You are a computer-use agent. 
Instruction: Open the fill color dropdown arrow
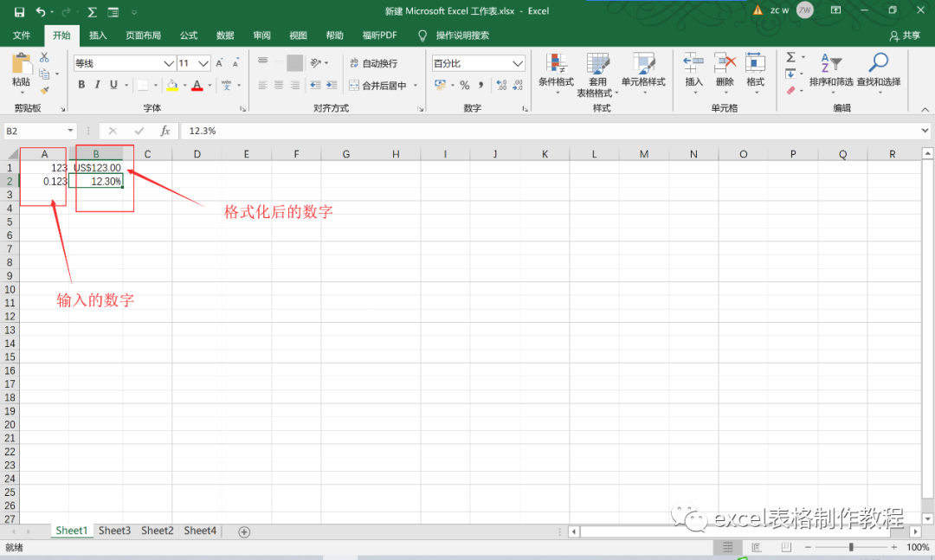pos(185,86)
